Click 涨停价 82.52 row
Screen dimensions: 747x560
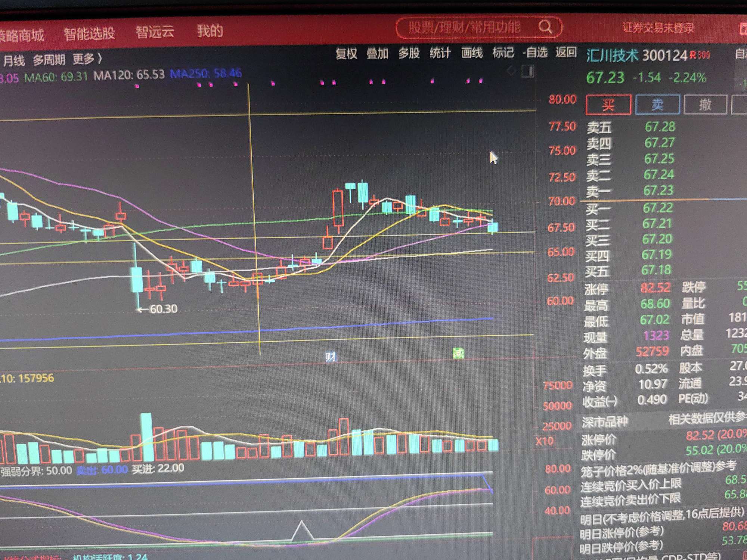click(x=664, y=438)
